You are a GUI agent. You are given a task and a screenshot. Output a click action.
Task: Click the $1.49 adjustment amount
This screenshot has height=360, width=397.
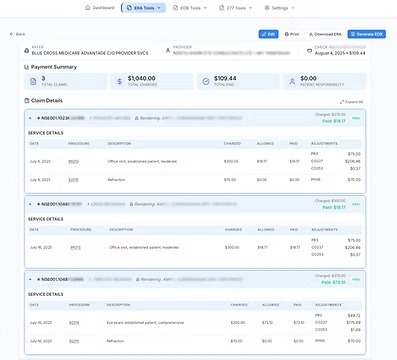[x=355, y=330]
